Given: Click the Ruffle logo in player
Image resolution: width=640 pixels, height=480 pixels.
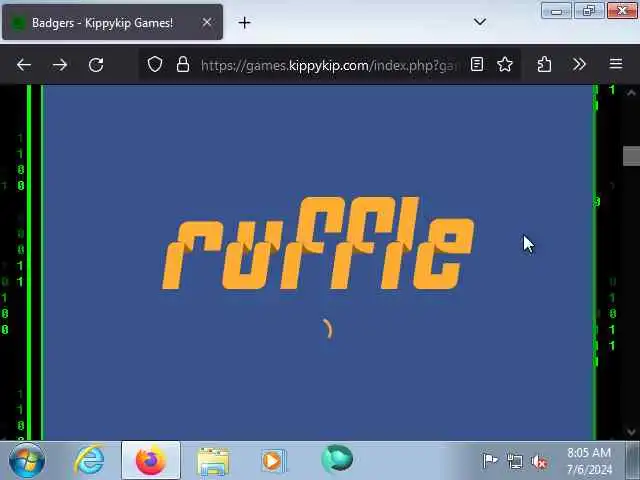Looking at the screenshot, I should (318, 243).
